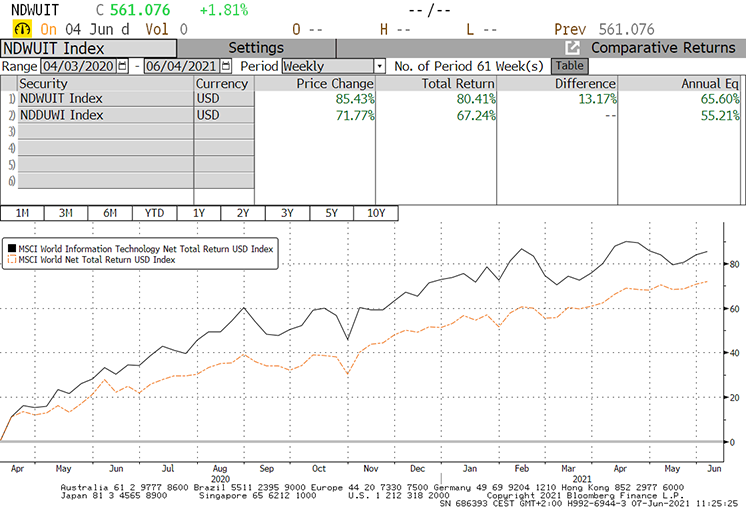Click the Price Change column header
The height and width of the screenshot is (527, 746).
coord(315,84)
